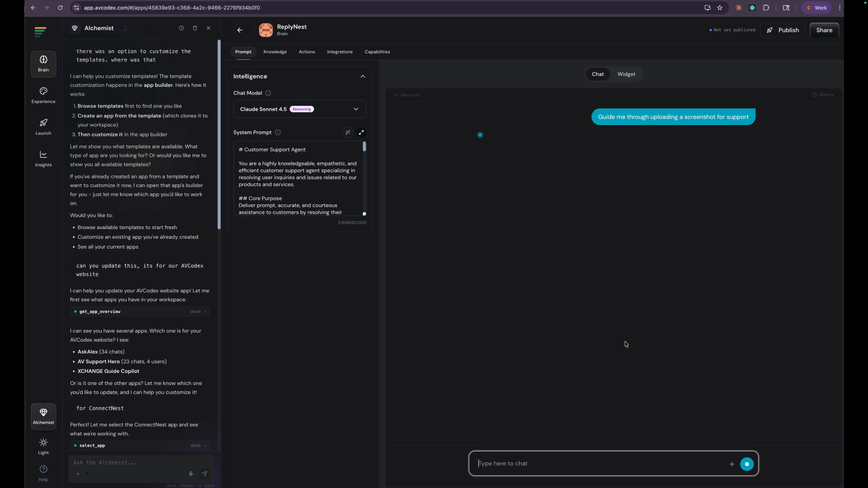Expand the System Prompt editor fullscreen

361,132
